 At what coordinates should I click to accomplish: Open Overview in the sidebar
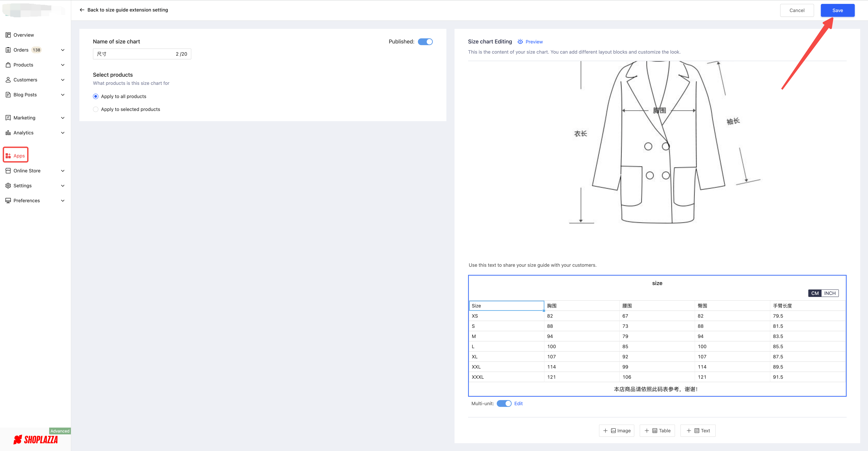click(x=24, y=35)
